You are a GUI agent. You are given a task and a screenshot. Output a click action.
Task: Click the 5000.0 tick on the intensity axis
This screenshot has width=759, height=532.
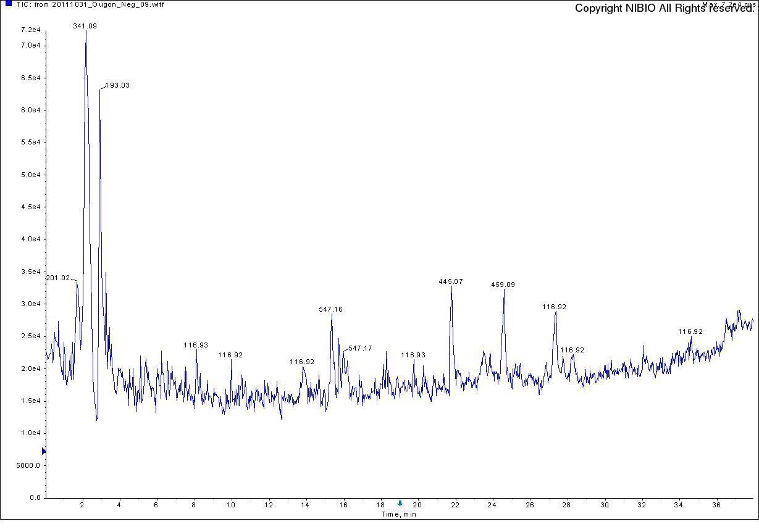tap(29, 465)
